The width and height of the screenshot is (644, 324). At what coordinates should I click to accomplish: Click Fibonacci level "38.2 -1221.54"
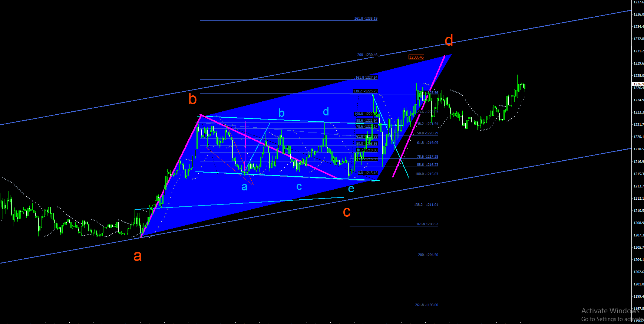tap(427, 124)
